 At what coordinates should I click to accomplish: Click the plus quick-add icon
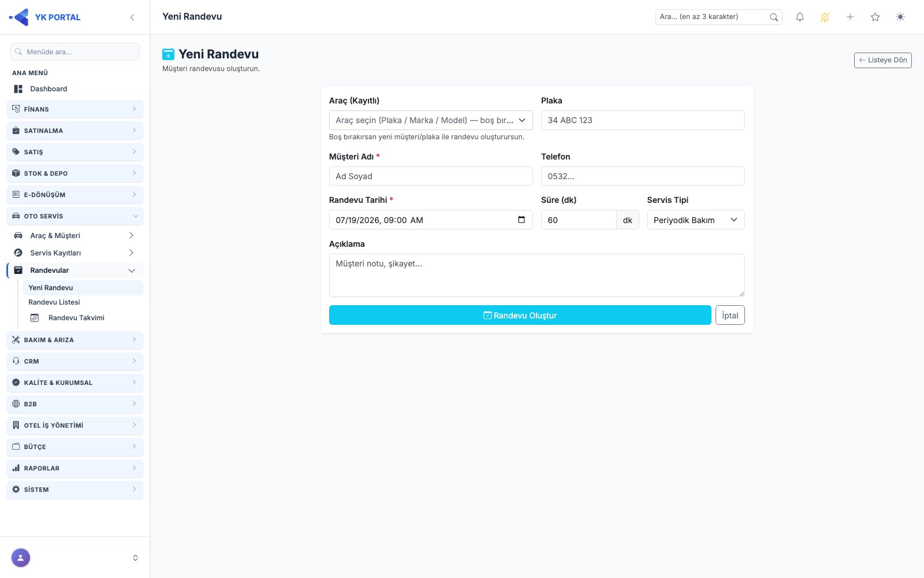[850, 17]
